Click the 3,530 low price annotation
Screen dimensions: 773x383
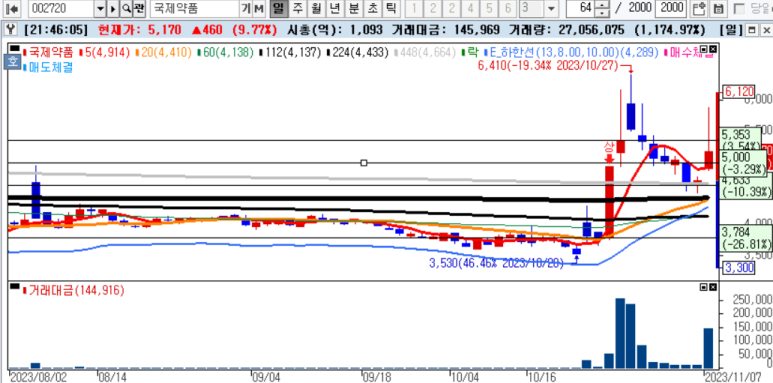[496, 263]
